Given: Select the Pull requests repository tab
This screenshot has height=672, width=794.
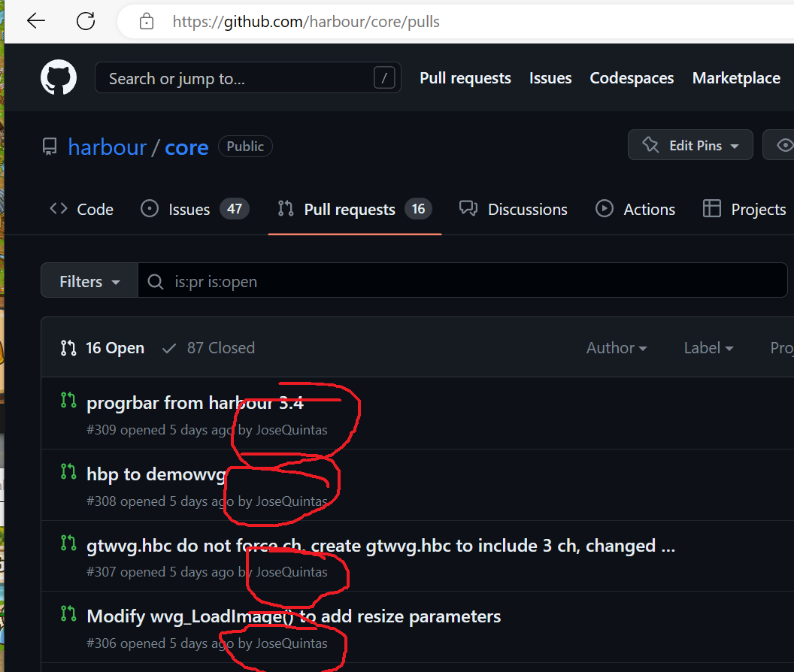Looking at the screenshot, I should coord(355,209).
